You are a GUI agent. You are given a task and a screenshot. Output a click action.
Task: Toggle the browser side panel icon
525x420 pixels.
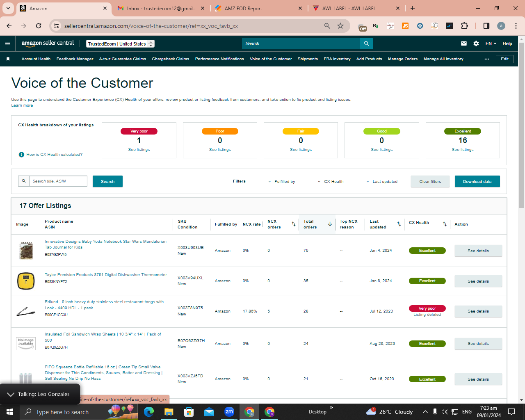click(x=486, y=26)
